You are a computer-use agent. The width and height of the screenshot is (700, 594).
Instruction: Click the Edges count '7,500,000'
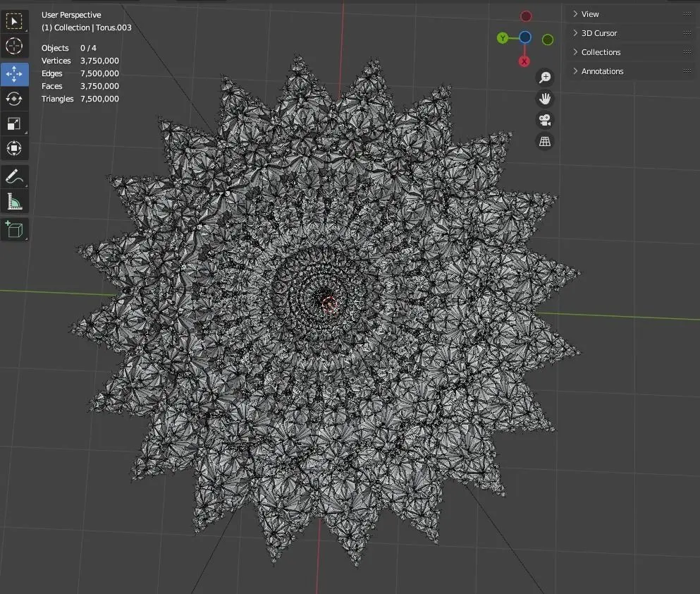click(99, 73)
